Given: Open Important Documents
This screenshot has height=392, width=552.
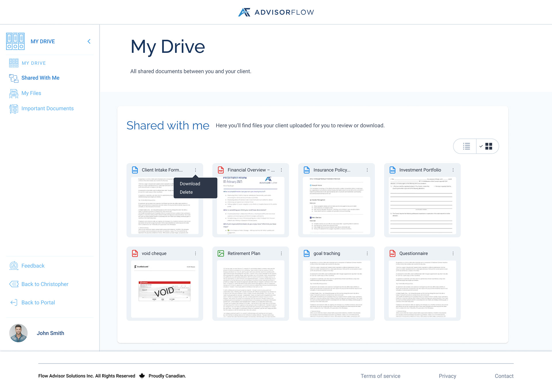Looking at the screenshot, I should (47, 108).
